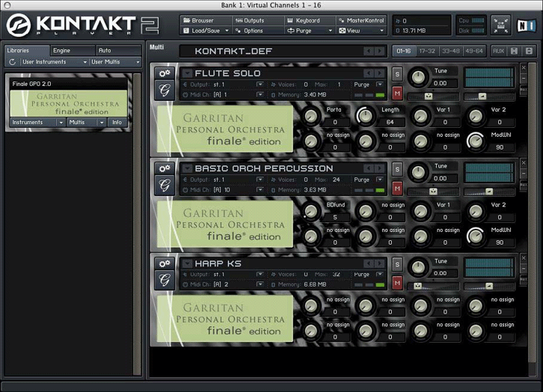Open Flute Solo Midi Ch dropdown
This screenshot has width=543, height=392.
(x=260, y=94)
